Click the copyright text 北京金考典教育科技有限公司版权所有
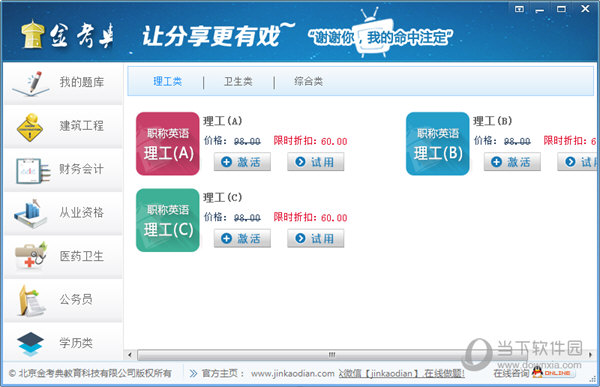600x387 pixels. [x=90, y=373]
